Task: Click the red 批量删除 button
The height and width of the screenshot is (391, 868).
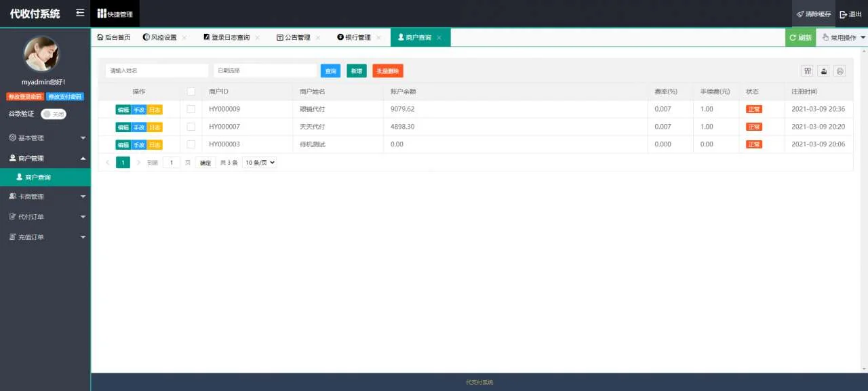Action: tap(387, 70)
